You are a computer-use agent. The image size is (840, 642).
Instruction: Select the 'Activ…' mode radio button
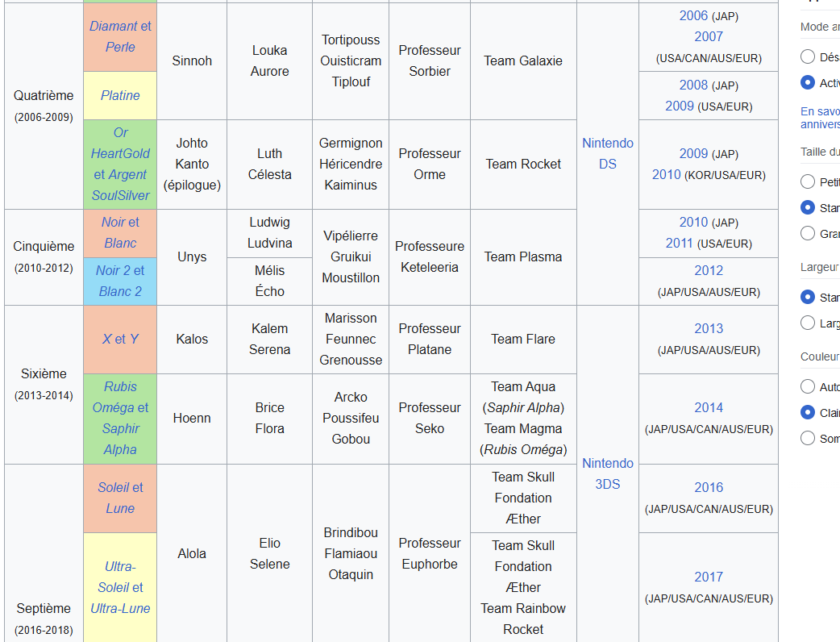click(x=807, y=82)
